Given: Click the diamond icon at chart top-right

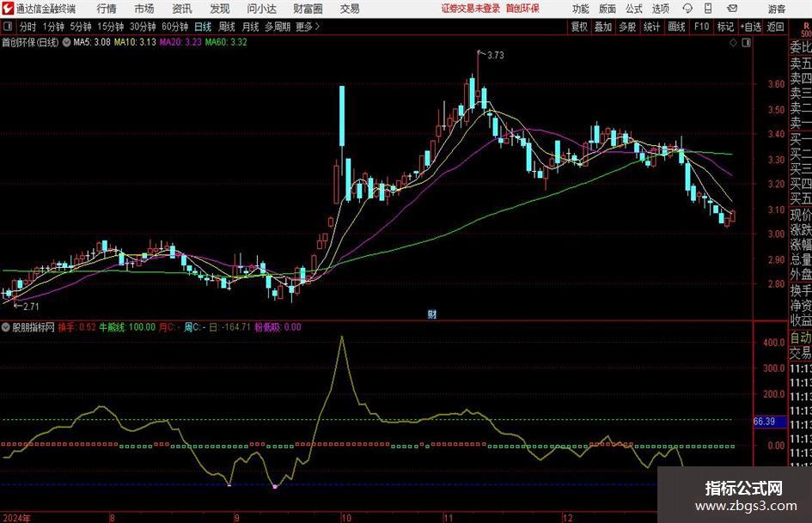Looking at the screenshot, I should click(x=733, y=43).
